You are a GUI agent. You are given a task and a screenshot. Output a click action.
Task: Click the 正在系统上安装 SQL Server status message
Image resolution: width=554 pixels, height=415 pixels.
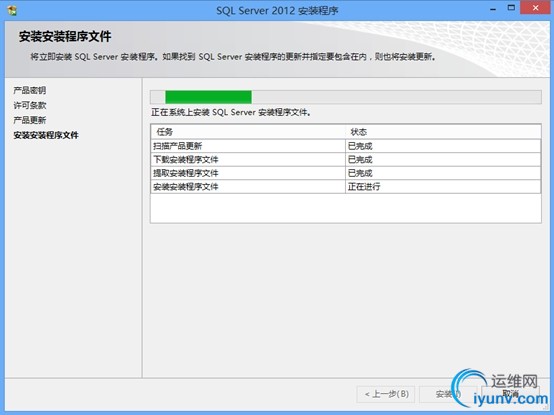(231, 113)
